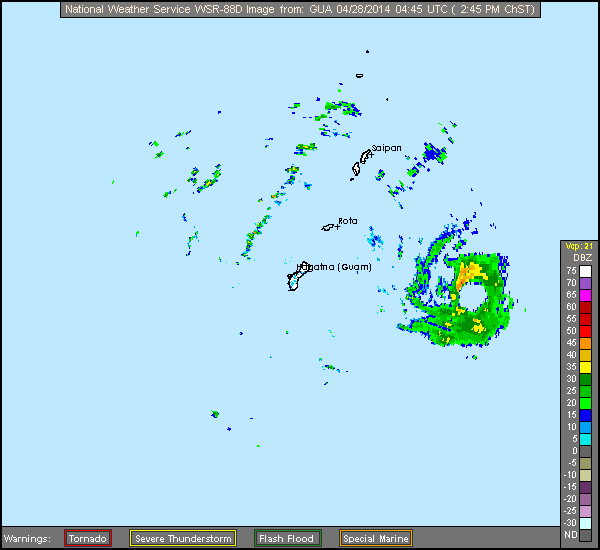Select the 50 dBZ red swatch

click(586, 331)
